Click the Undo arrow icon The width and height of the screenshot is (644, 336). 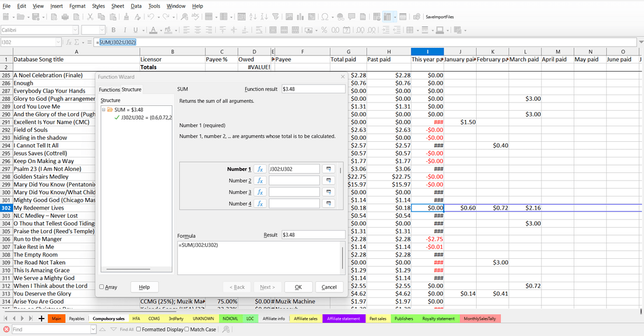(151, 17)
